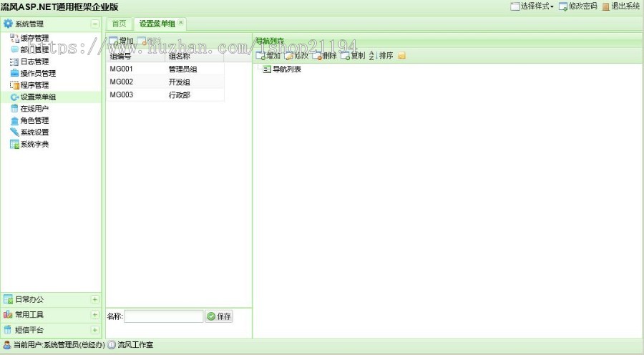
Task: Click 删除 in the menu group toolbar
Action: [x=149, y=41]
